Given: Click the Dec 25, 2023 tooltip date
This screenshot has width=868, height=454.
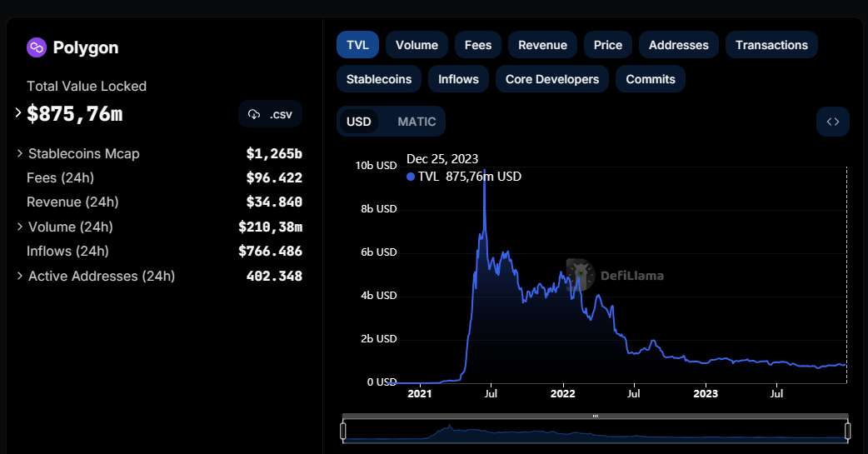Looking at the screenshot, I should (x=442, y=159).
